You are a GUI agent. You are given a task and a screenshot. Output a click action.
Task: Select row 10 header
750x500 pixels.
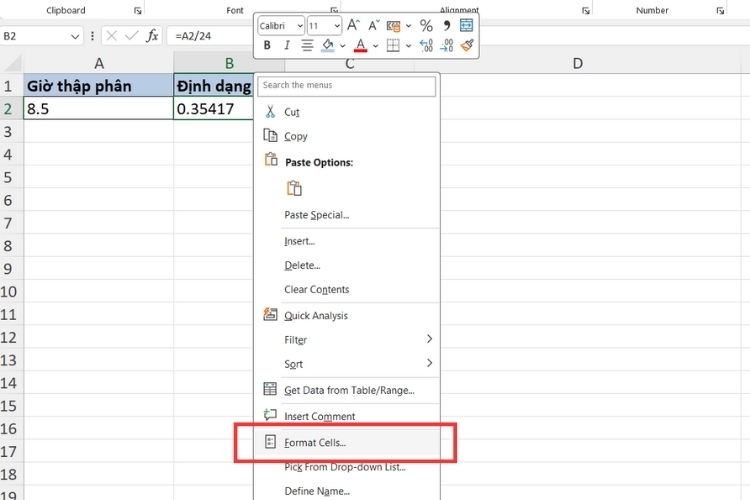click(11, 292)
